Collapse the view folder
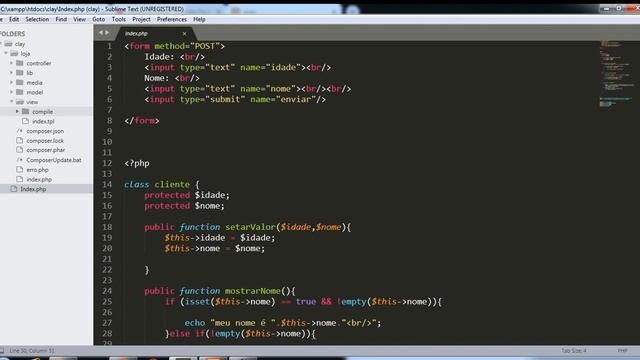Viewport: 640px width, 360px height. tap(11, 102)
